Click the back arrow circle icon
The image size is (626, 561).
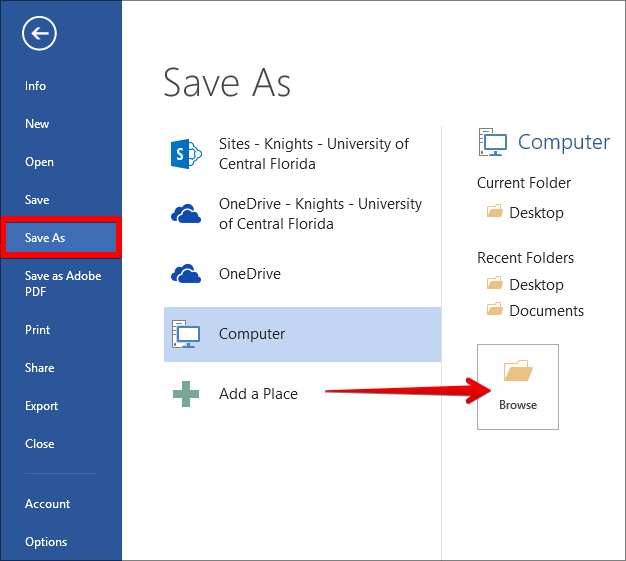(x=40, y=34)
